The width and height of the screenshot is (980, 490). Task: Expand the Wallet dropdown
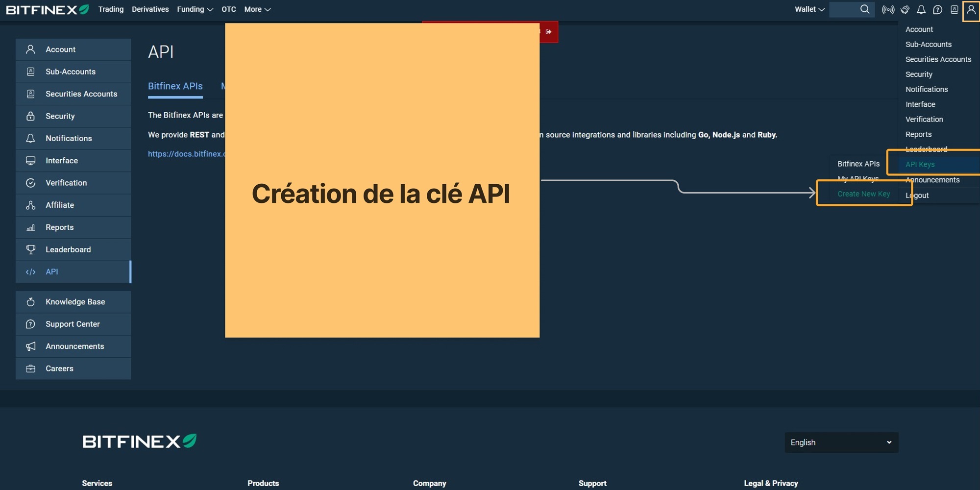click(809, 9)
